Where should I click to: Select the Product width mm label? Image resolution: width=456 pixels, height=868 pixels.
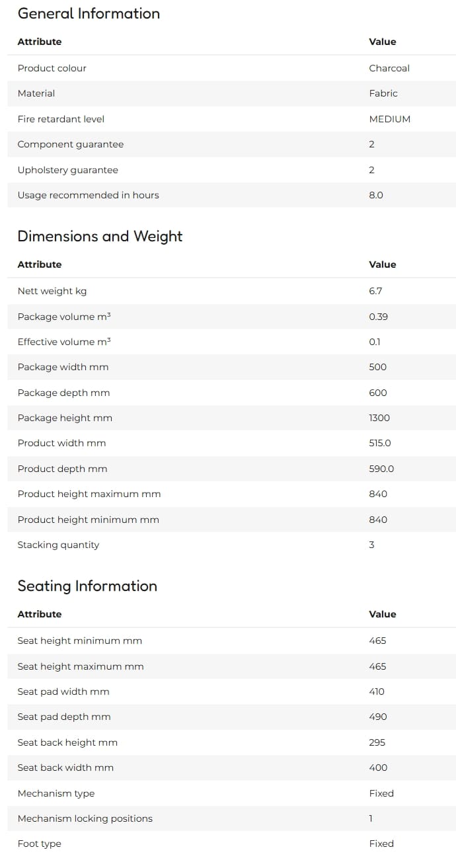tap(61, 443)
